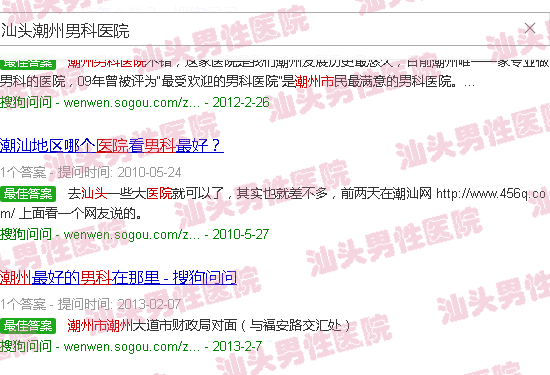Open the link 潮州最好的男科在那里 - 搜狗问问
The width and height of the screenshot is (550, 375).
[118, 277]
